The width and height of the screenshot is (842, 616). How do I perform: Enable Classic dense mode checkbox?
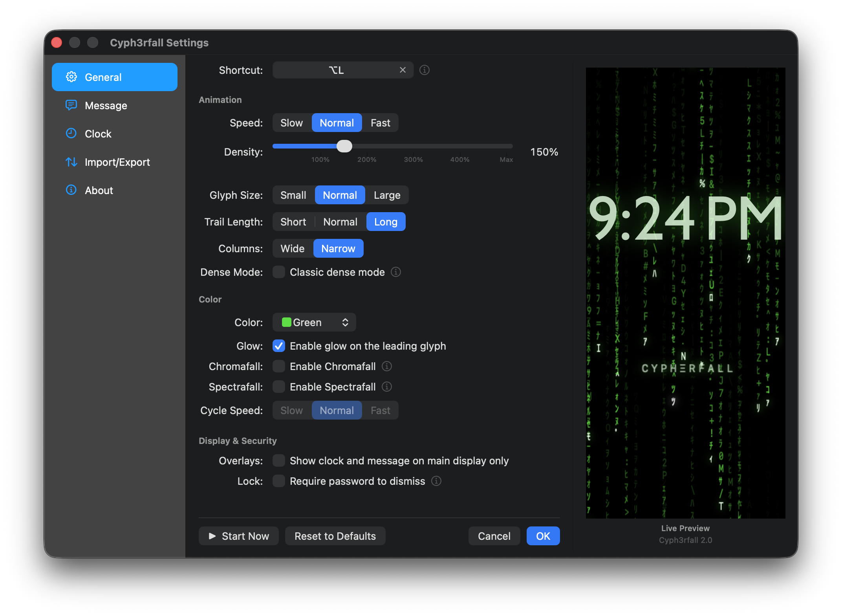pos(279,272)
